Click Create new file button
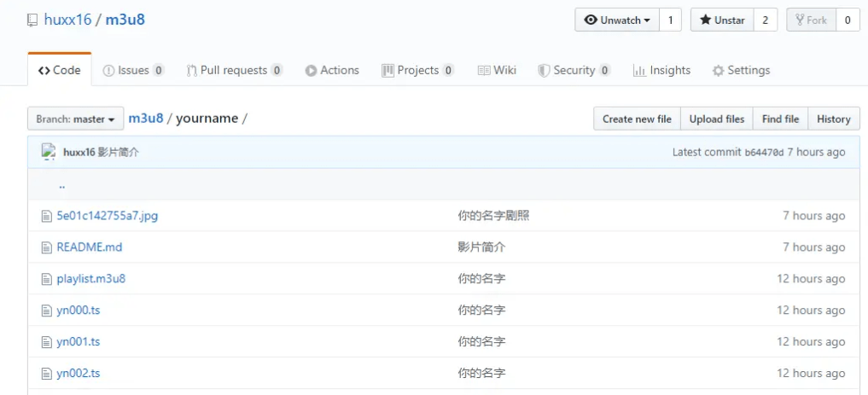 [x=638, y=119]
